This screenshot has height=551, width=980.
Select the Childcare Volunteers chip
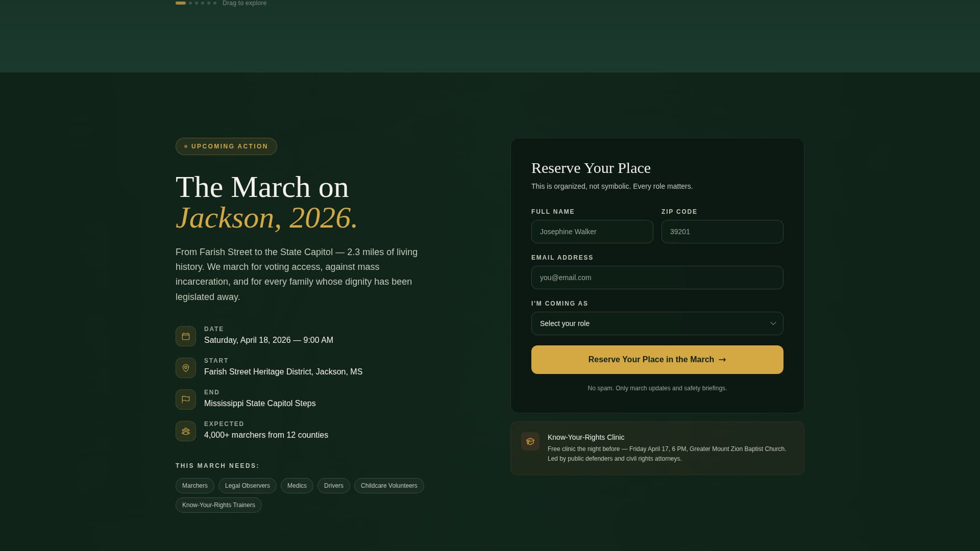coord(389,485)
